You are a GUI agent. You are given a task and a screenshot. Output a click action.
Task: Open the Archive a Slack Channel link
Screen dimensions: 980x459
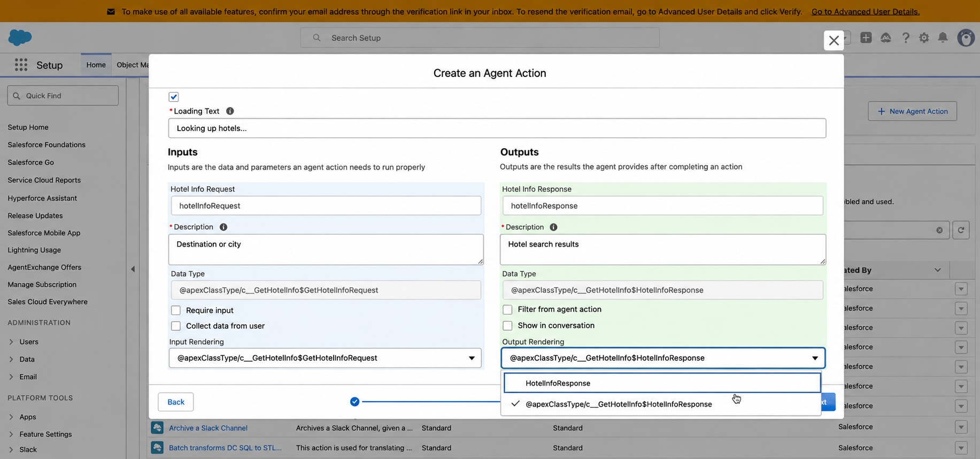208,428
